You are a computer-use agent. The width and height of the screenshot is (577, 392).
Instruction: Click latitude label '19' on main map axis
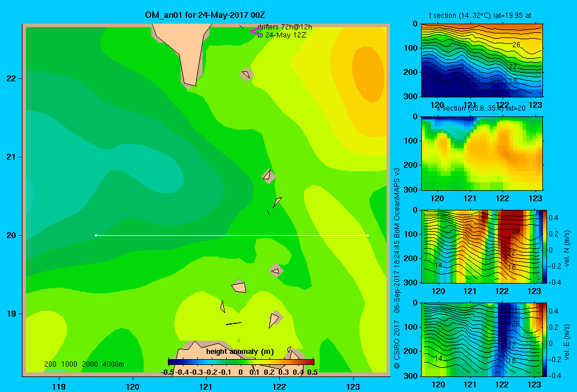(x=11, y=314)
